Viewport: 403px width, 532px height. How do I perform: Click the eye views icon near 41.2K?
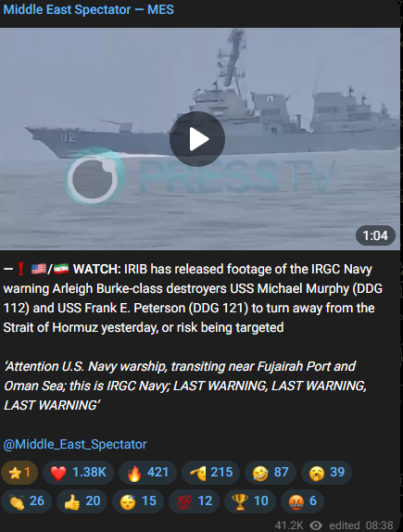(x=316, y=526)
